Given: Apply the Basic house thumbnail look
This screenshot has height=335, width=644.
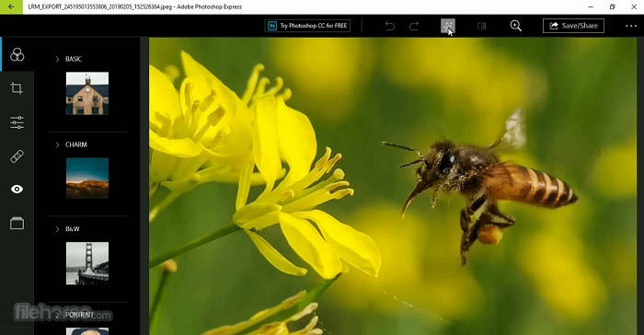Looking at the screenshot, I should coord(87,93).
